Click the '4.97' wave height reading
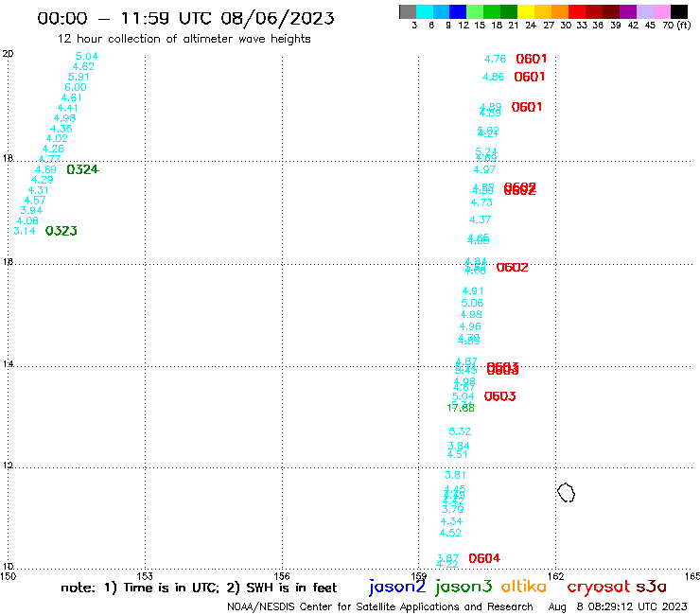This screenshot has height=615, width=700. [x=484, y=169]
